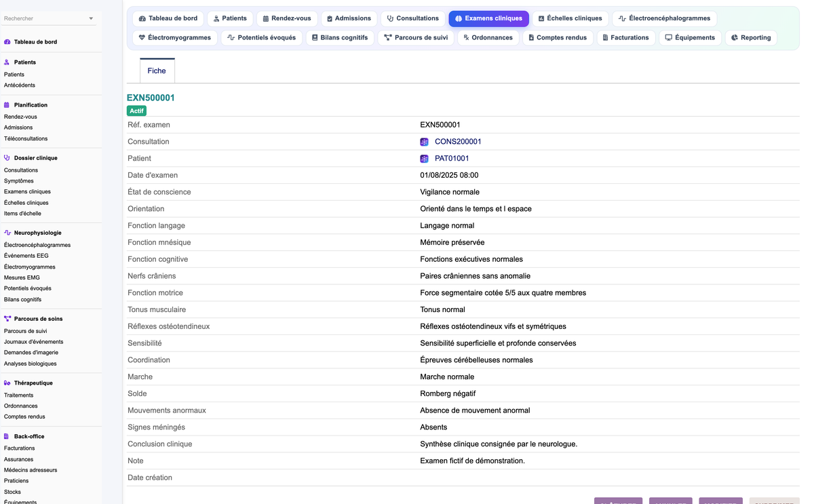Click the Planification calendar icon in sidebar
The image size is (814, 504).
(x=7, y=105)
